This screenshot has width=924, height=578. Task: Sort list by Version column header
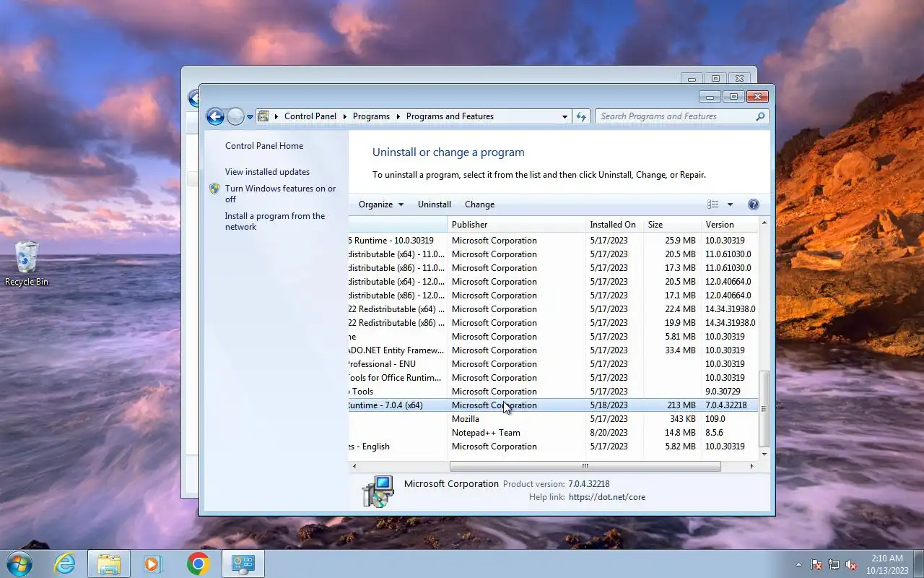(x=729, y=225)
